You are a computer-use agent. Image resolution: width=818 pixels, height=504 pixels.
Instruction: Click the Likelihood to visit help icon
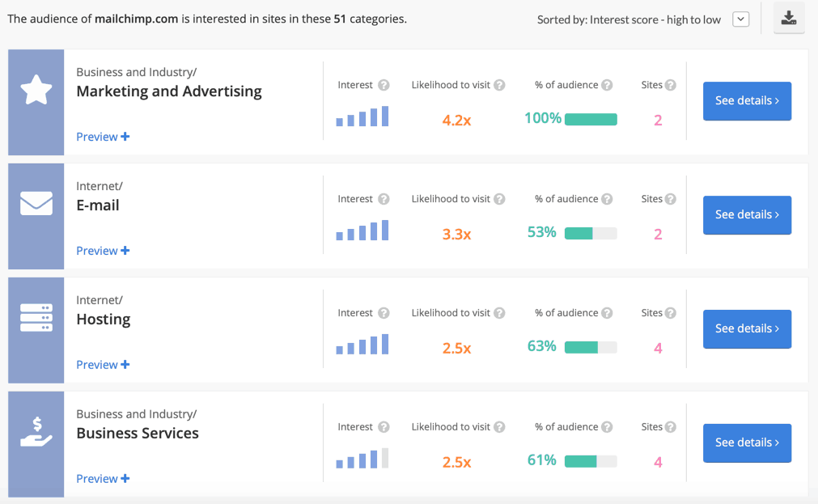pyautogui.click(x=499, y=84)
